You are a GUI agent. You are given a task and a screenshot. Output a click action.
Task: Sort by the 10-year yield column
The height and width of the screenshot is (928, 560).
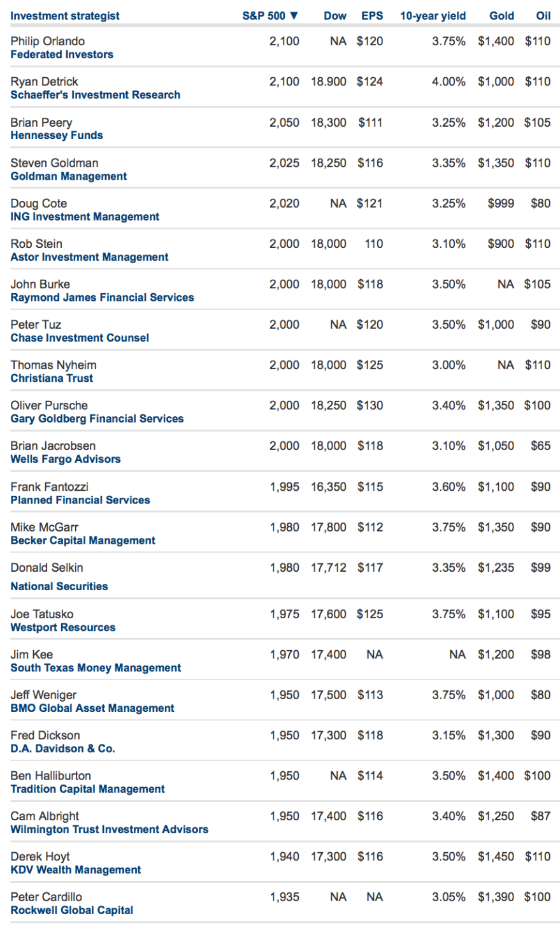(x=433, y=16)
